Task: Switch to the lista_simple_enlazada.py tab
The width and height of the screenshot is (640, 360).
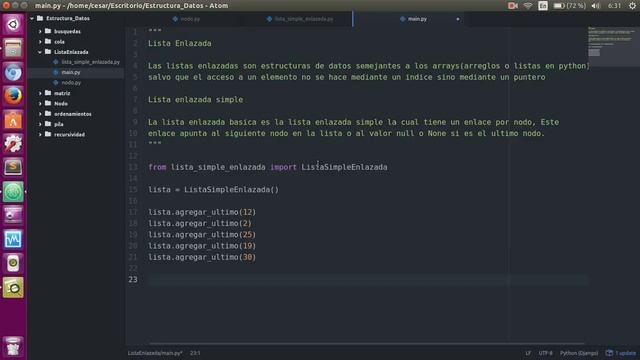Action: pyautogui.click(x=300, y=19)
